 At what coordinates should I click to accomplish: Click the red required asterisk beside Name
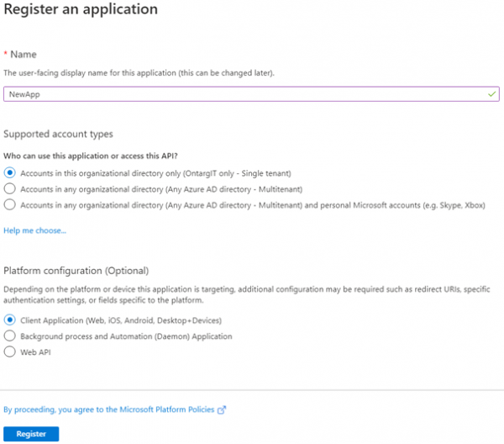coord(6,54)
